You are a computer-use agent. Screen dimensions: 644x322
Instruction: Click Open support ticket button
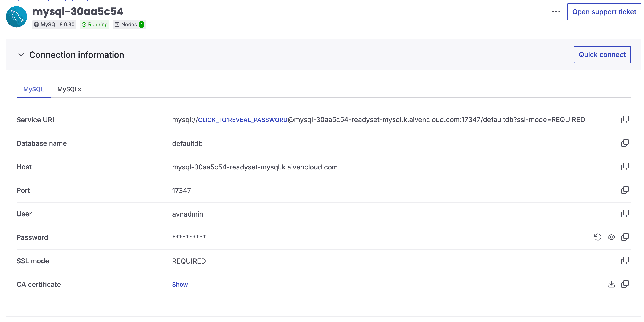[604, 12]
